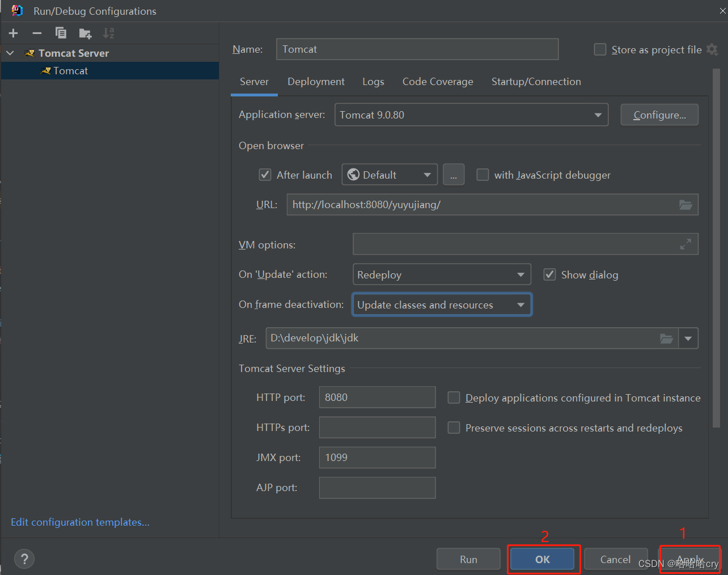Open the JRE dropdown arrow

[x=688, y=339]
